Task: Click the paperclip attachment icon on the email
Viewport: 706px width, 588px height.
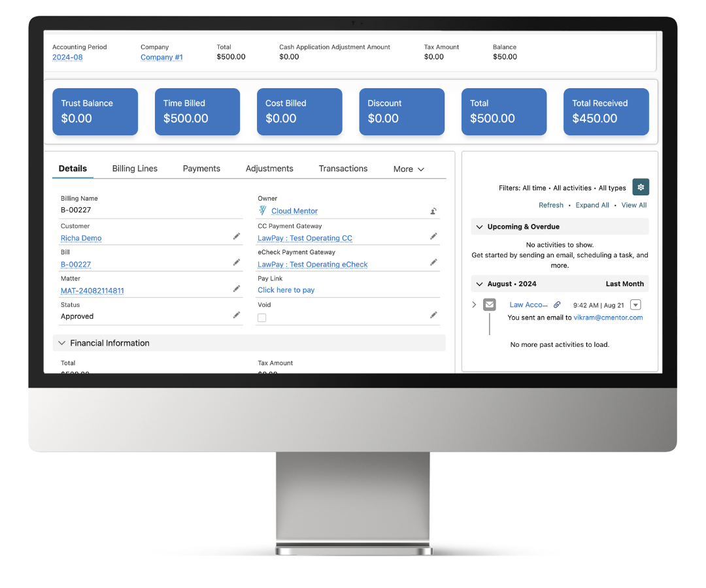Action: [557, 304]
